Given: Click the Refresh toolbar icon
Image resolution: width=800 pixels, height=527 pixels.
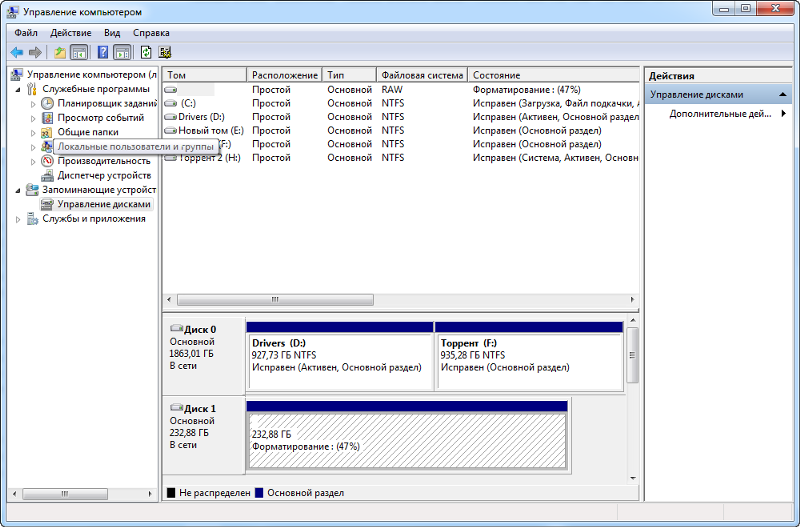Looking at the screenshot, I should tap(146, 52).
